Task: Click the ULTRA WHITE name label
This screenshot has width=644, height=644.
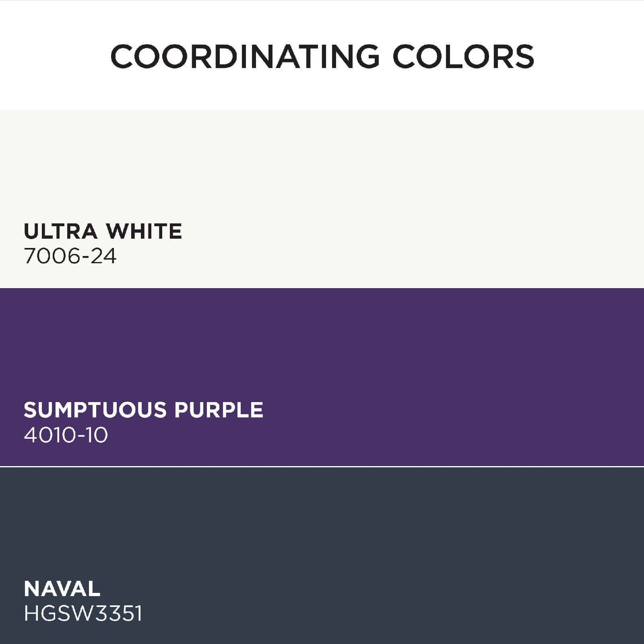Action: (103, 231)
